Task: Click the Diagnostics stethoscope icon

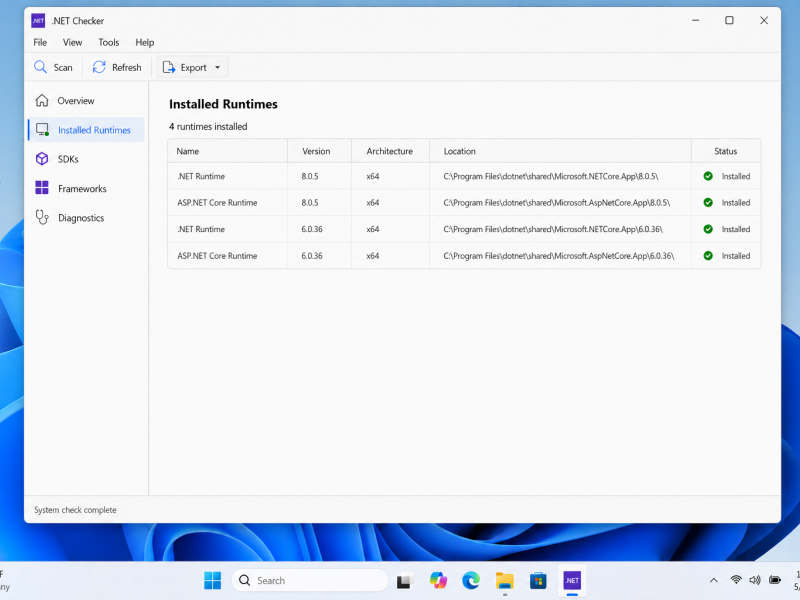Action: pos(42,217)
